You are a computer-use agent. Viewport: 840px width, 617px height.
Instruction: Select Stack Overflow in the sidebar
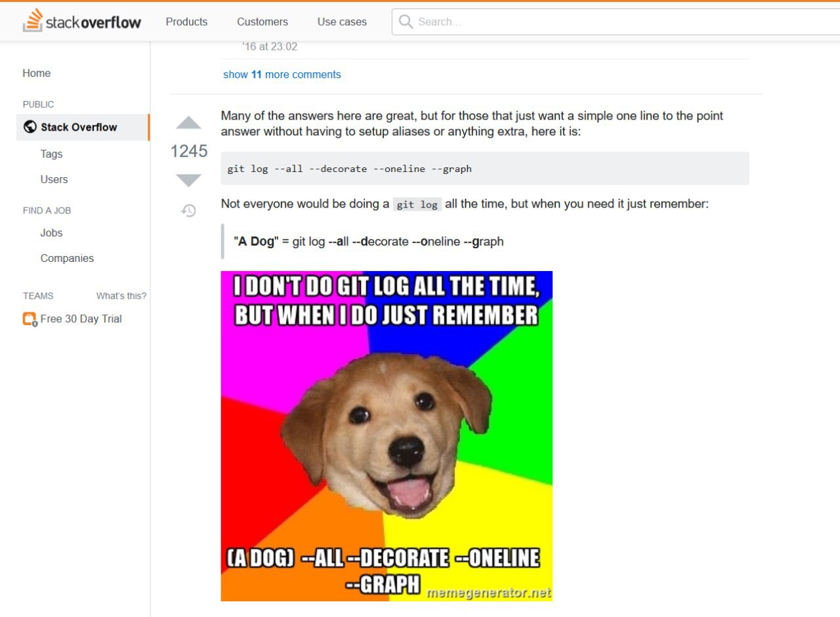(x=83, y=127)
